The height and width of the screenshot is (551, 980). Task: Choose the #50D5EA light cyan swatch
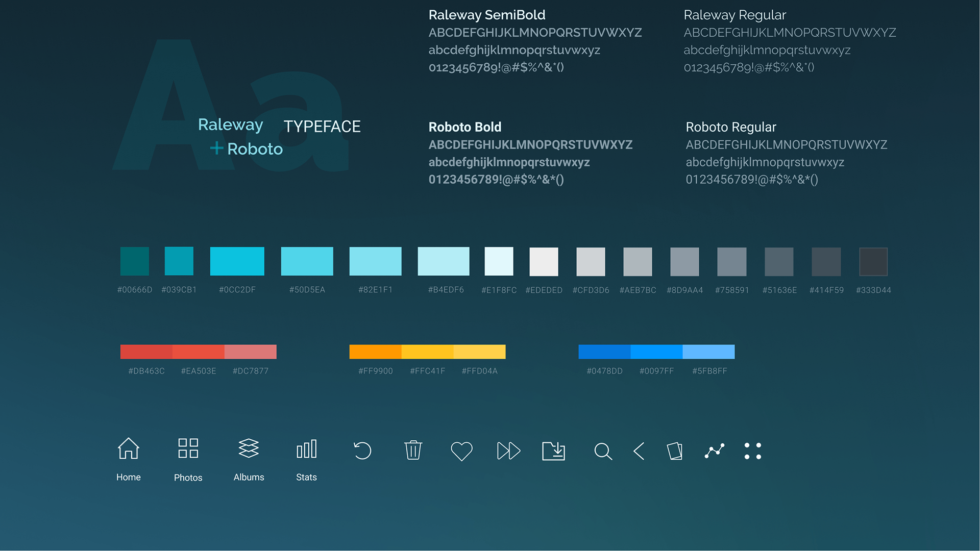point(307,261)
